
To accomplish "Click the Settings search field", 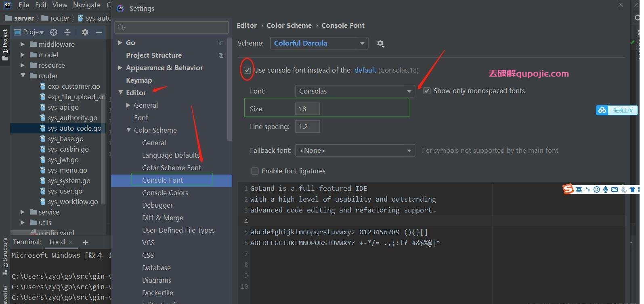I will (x=172, y=27).
